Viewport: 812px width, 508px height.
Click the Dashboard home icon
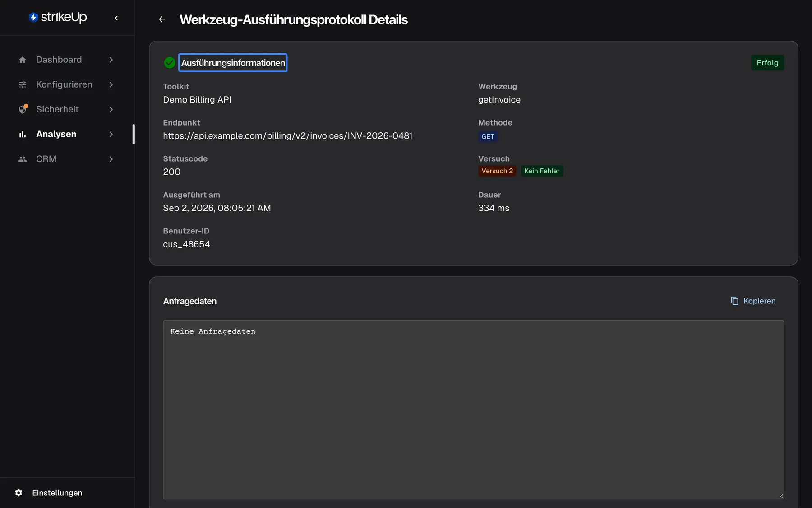23,60
